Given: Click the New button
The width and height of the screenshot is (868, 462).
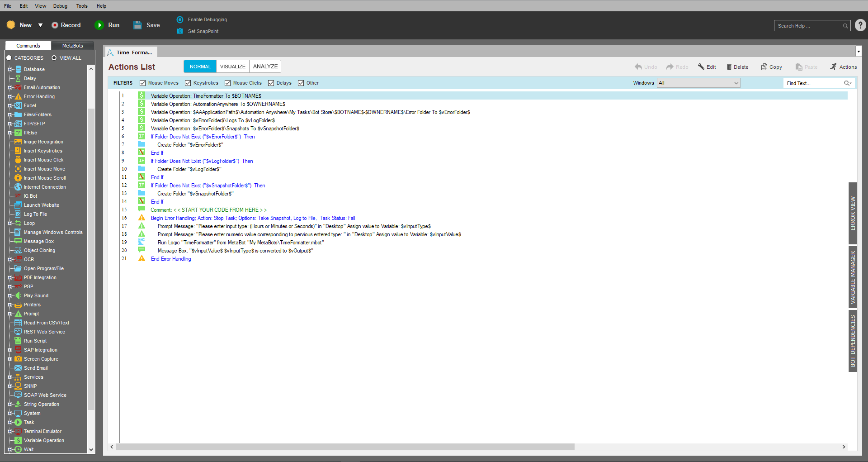Looking at the screenshot, I should coord(19,25).
